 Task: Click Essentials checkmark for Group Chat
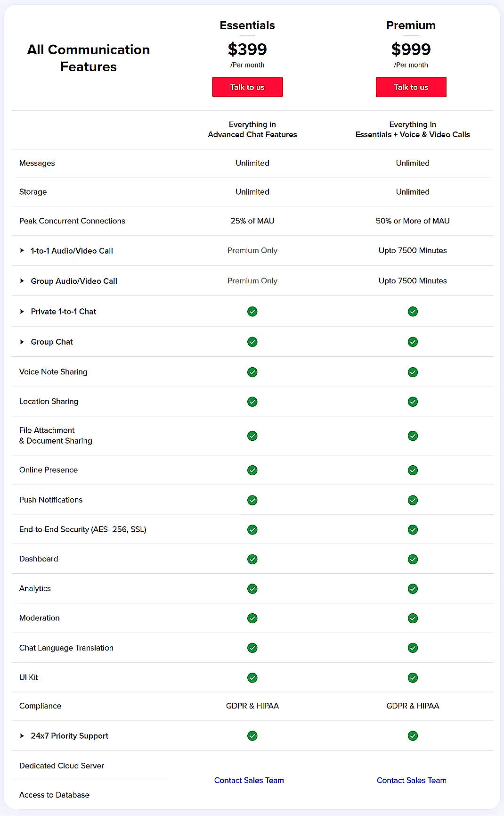252,342
